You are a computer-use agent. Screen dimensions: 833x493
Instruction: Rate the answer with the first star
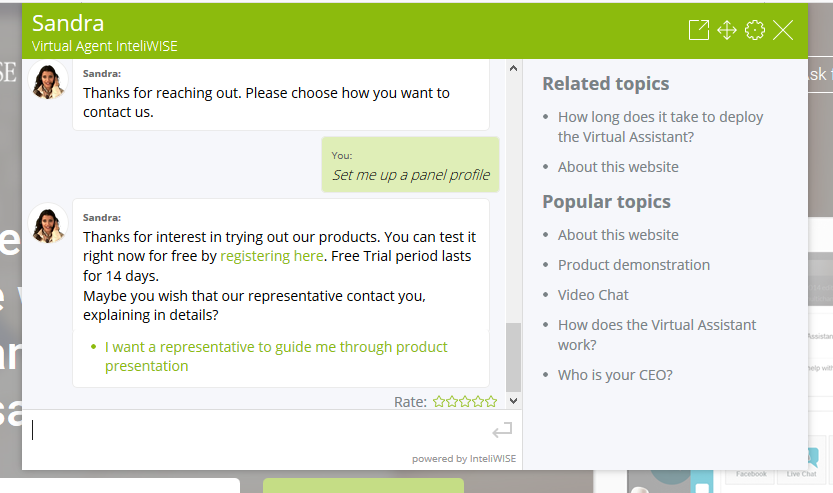pos(439,402)
